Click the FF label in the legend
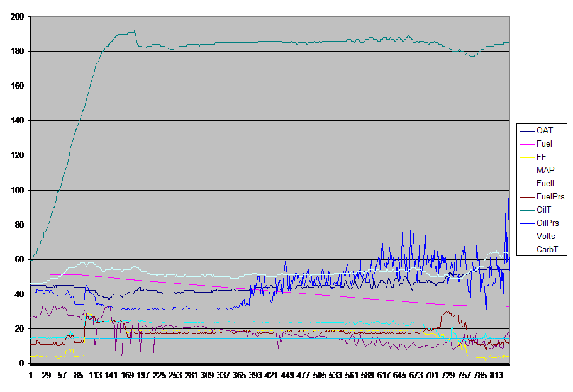The height and width of the screenshot is (392, 573). pos(541,157)
